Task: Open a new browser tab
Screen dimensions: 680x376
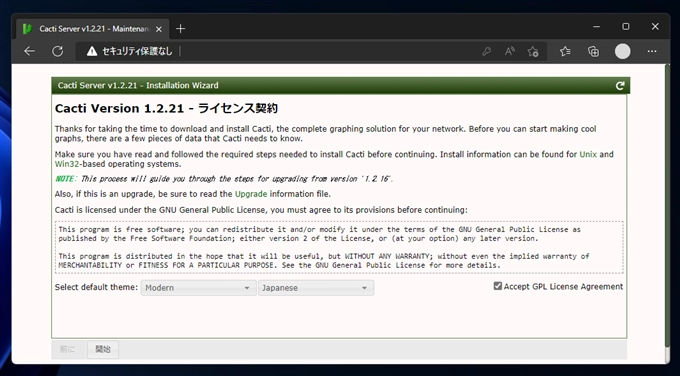Action: [x=180, y=29]
